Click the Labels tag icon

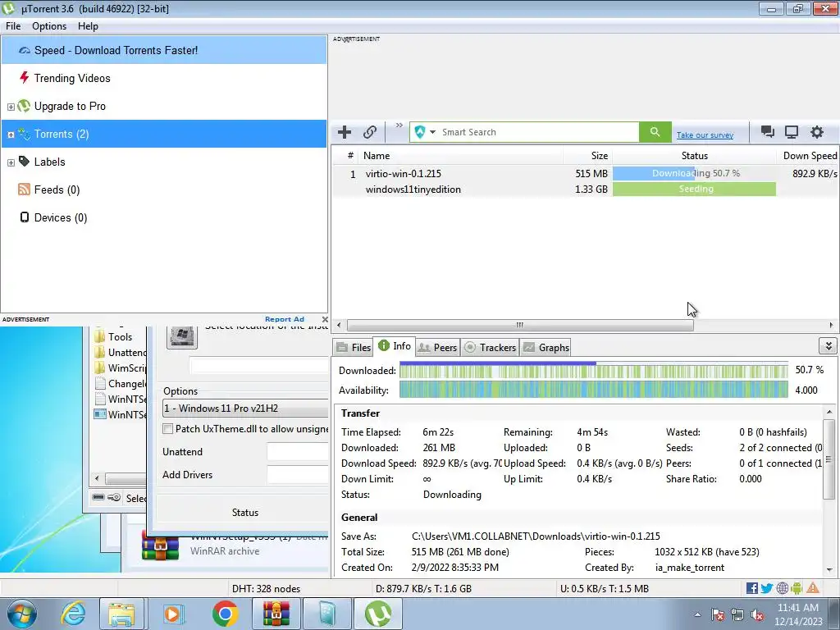(24, 162)
